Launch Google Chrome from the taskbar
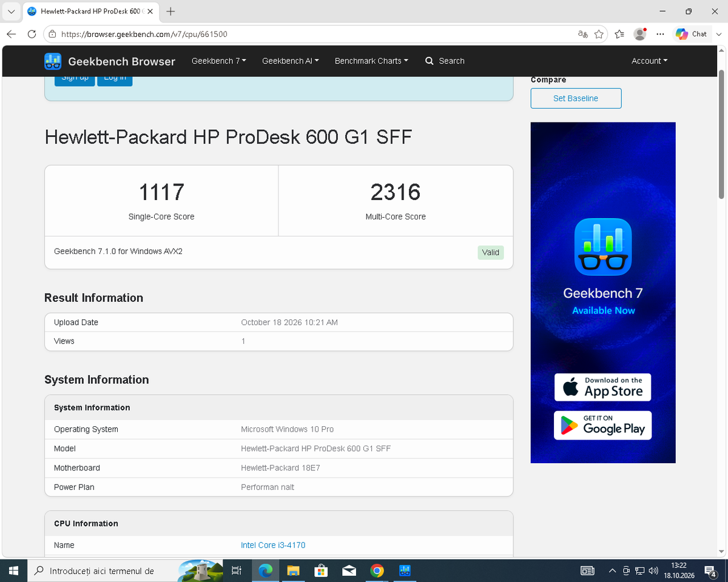Viewport: 728px width, 582px height. pos(377,570)
